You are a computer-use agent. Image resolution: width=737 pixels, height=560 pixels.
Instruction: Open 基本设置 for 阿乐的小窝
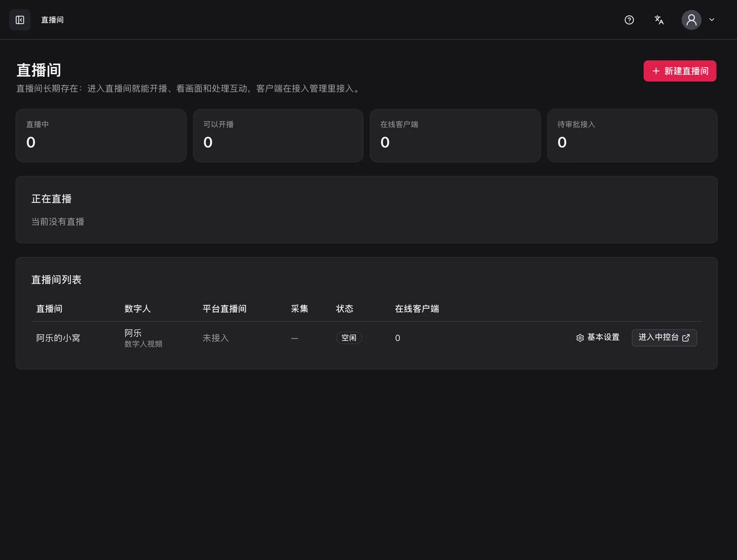point(597,338)
